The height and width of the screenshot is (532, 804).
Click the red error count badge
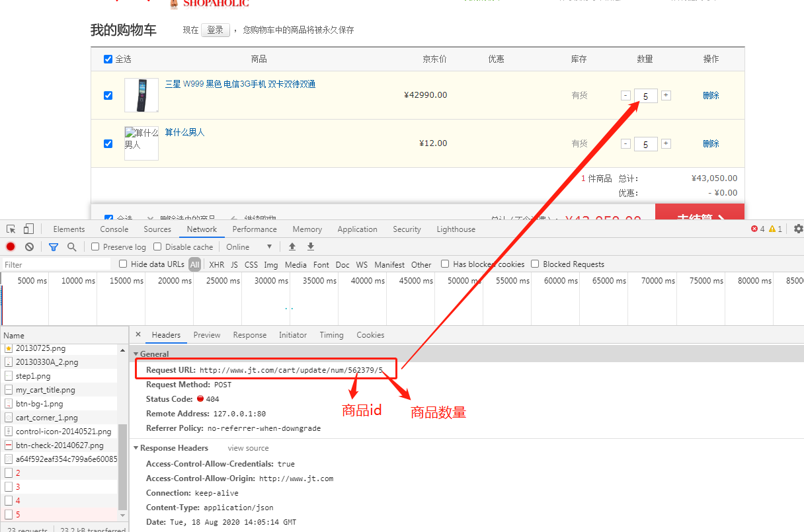(x=758, y=229)
